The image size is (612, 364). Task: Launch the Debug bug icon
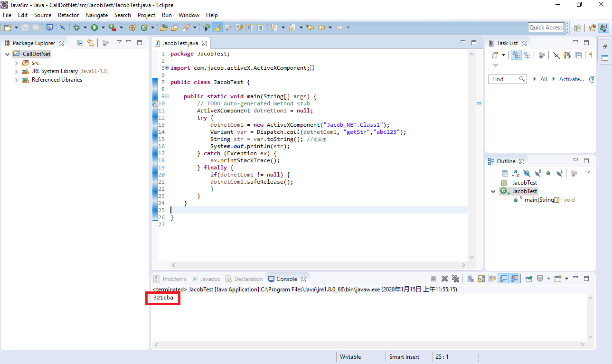point(76,28)
